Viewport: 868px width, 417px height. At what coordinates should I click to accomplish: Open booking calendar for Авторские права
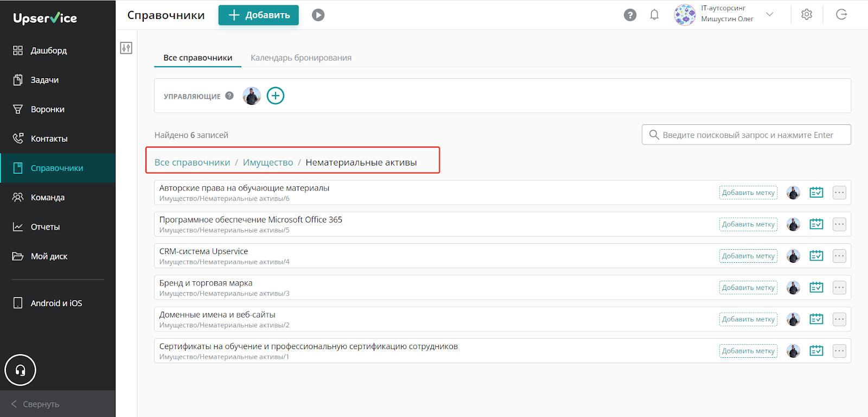click(x=816, y=193)
